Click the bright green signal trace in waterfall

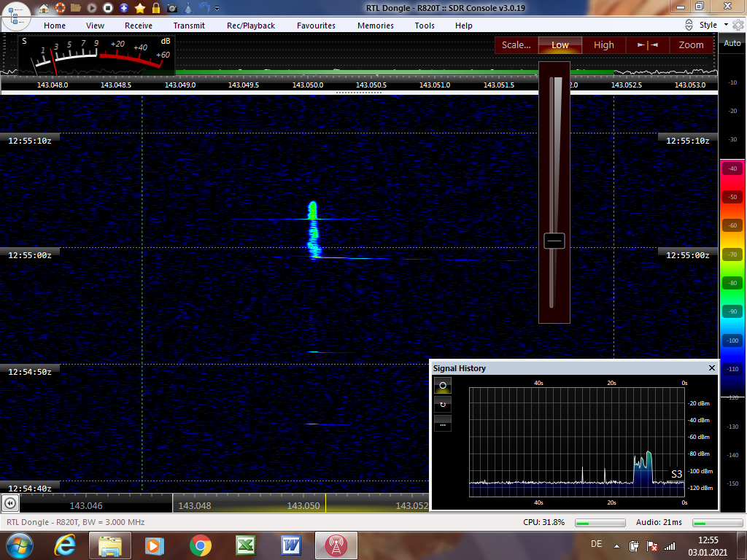tap(313, 230)
